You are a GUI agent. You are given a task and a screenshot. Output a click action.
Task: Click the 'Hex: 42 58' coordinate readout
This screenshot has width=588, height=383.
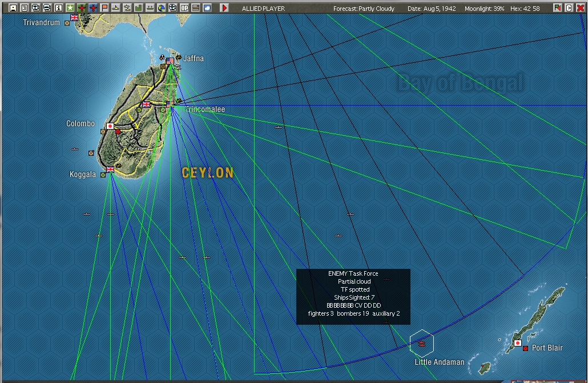(x=525, y=8)
